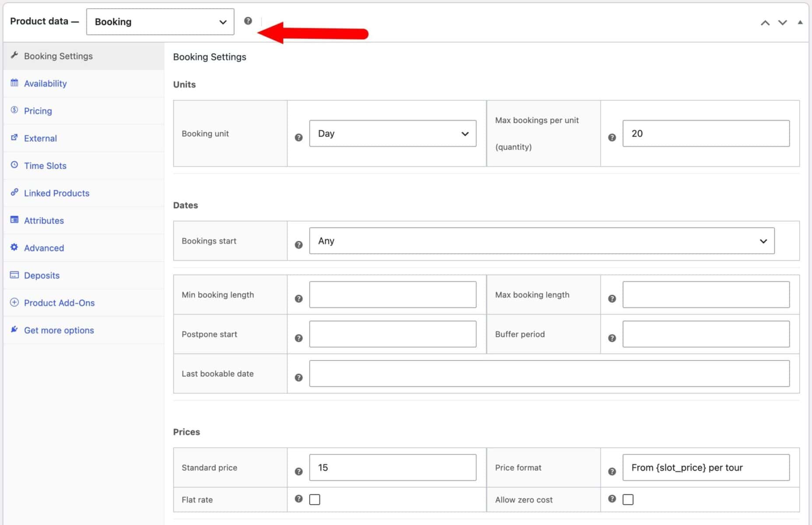Open the Product data type dropdown

click(160, 22)
